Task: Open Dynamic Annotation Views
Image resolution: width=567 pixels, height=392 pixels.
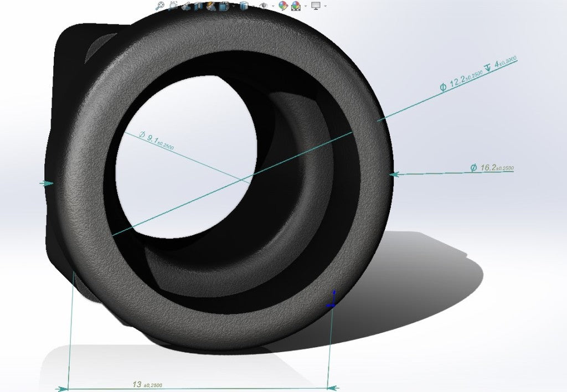Action: click(211, 6)
